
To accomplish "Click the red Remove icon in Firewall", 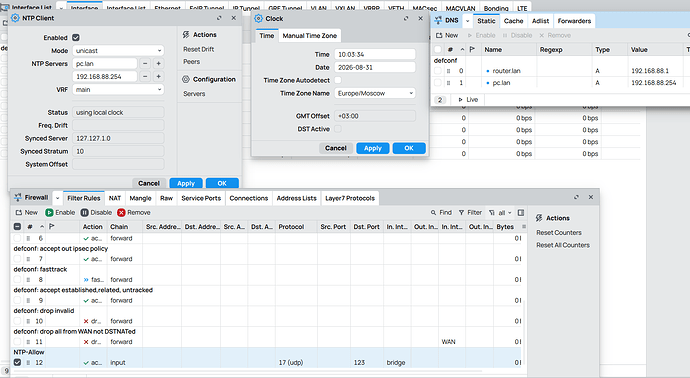I will (121, 213).
